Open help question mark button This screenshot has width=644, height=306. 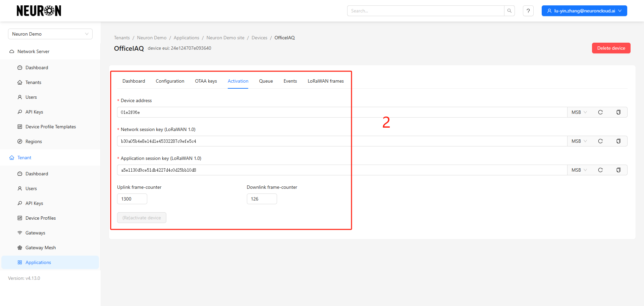tap(528, 11)
